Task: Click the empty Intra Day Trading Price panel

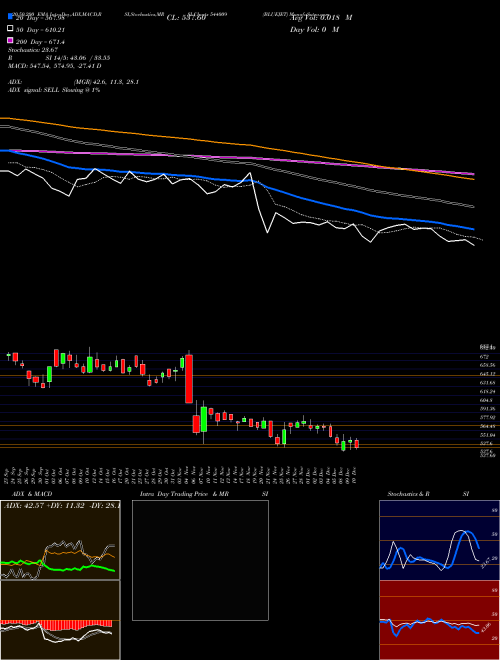Action: [200, 560]
